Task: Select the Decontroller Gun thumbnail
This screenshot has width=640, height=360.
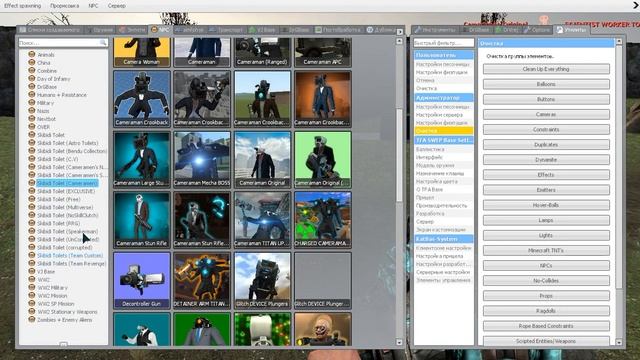Action: 142,280
